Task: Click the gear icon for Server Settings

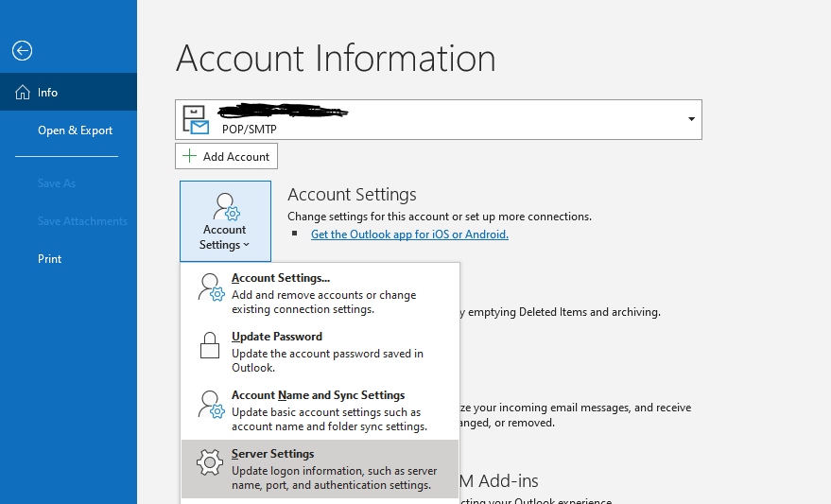Action: (x=210, y=463)
